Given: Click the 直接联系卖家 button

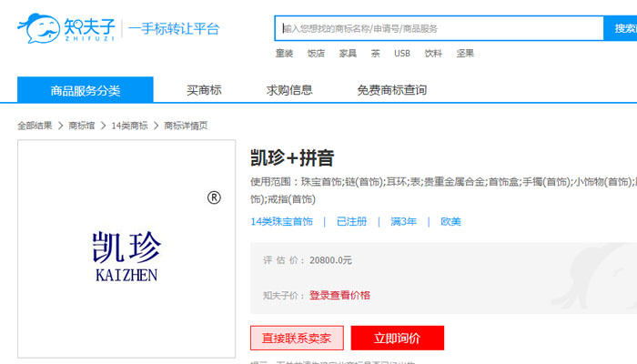Looking at the screenshot, I should [297, 338].
